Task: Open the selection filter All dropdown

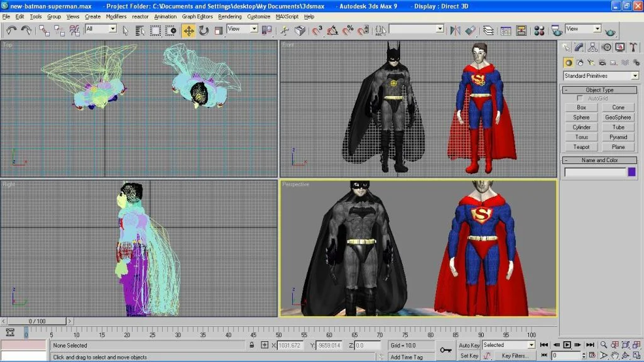Action: tap(101, 29)
